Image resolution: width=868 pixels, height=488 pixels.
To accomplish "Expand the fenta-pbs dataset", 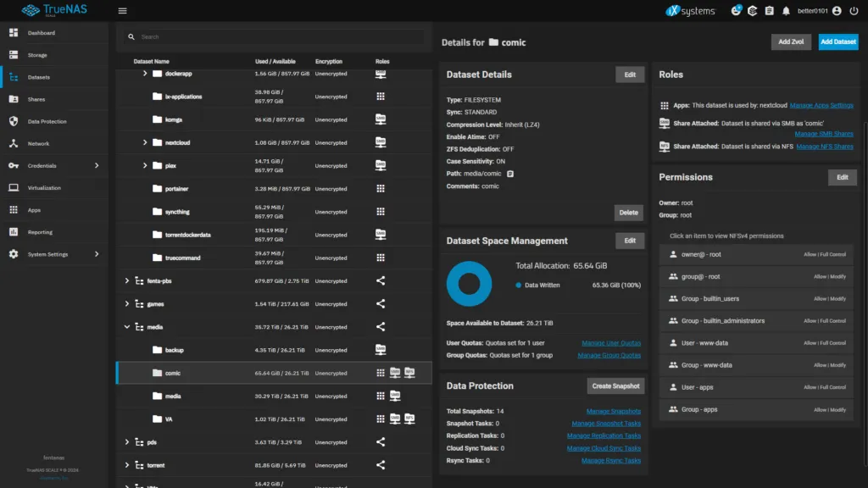I will [x=126, y=280].
